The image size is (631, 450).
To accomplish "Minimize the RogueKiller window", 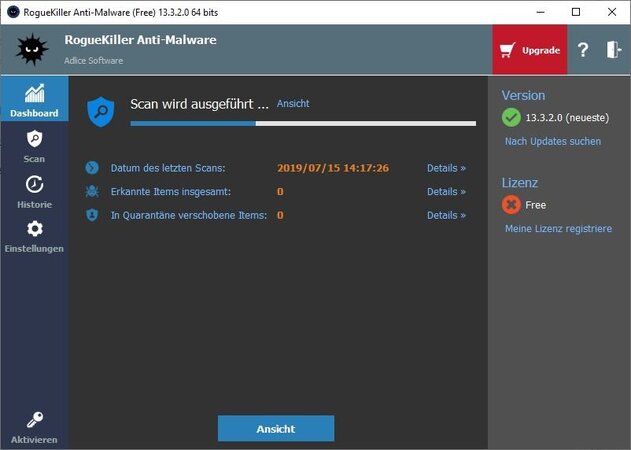I will pyautogui.click(x=540, y=12).
